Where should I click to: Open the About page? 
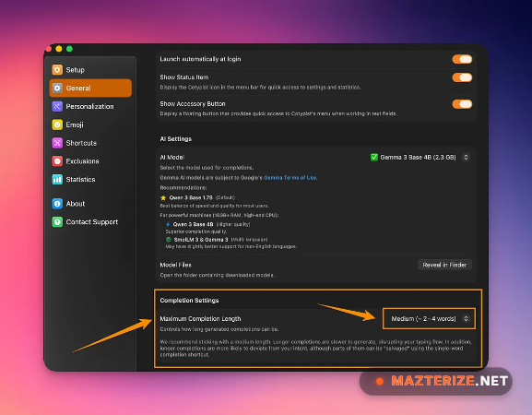90,204
